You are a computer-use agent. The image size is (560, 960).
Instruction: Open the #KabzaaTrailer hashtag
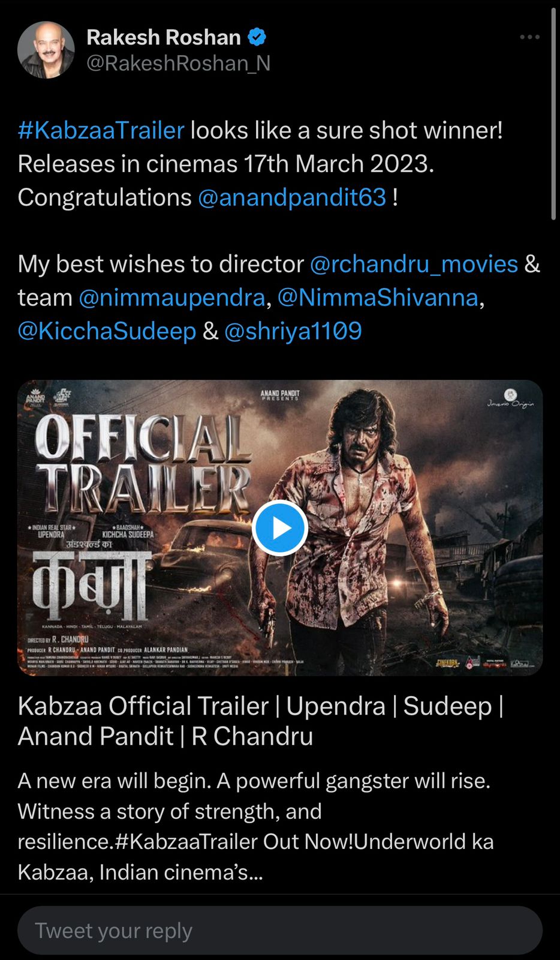101,130
